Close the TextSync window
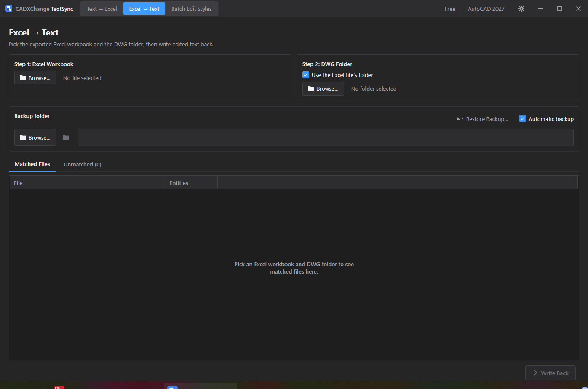This screenshot has height=389, width=588. tap(578, 9)
